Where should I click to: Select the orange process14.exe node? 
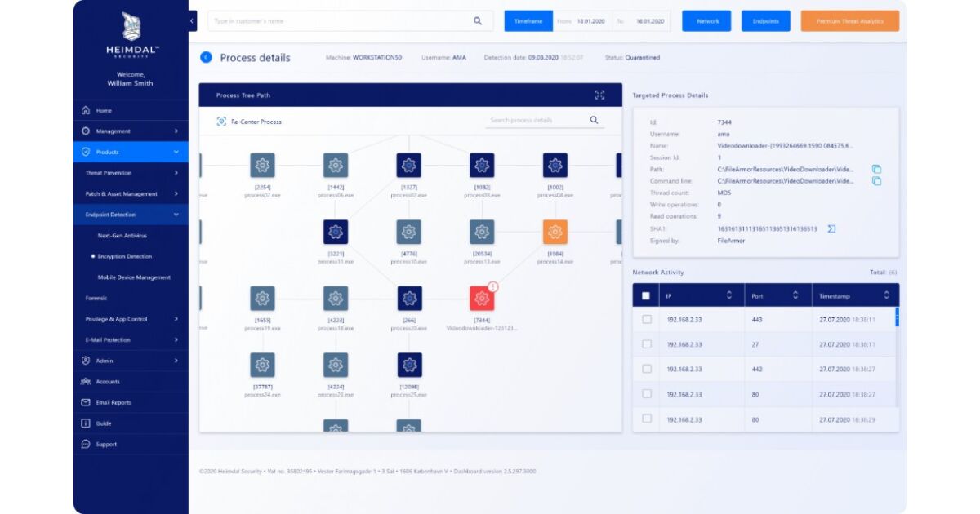[555, 232]
